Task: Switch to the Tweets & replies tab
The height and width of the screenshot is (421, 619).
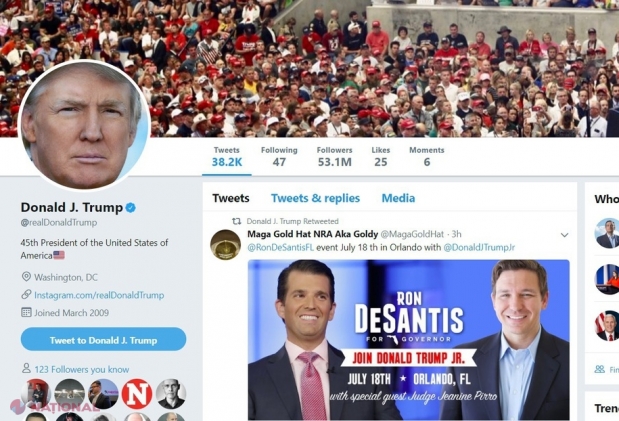Action: coord(315,198)
